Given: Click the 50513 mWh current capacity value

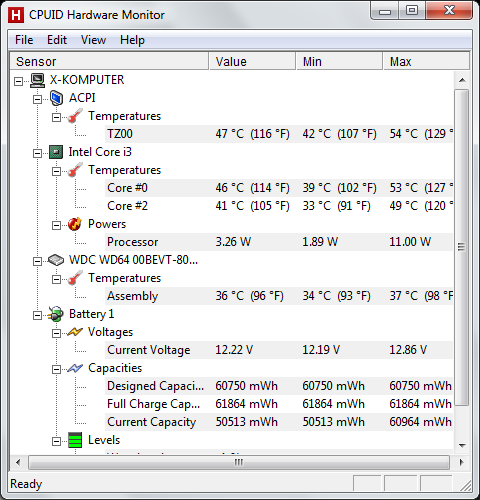Looking at the screenshot, I should point(246,422).
